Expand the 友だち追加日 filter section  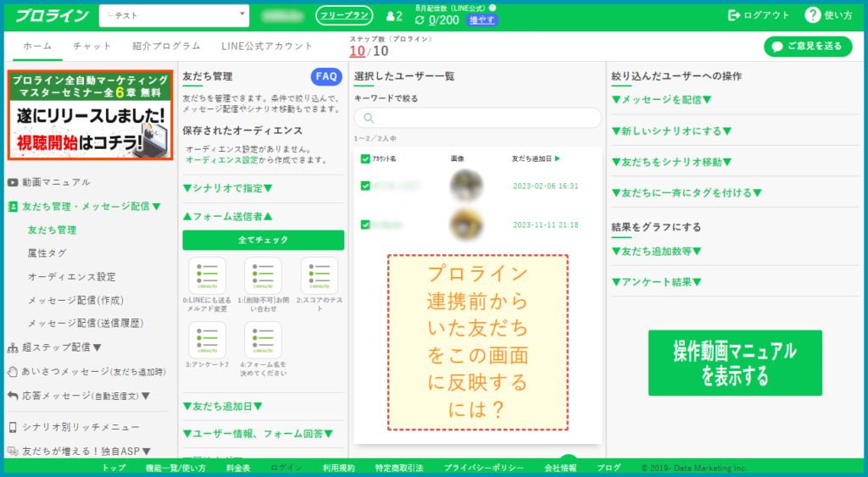[x=222, y=406]
